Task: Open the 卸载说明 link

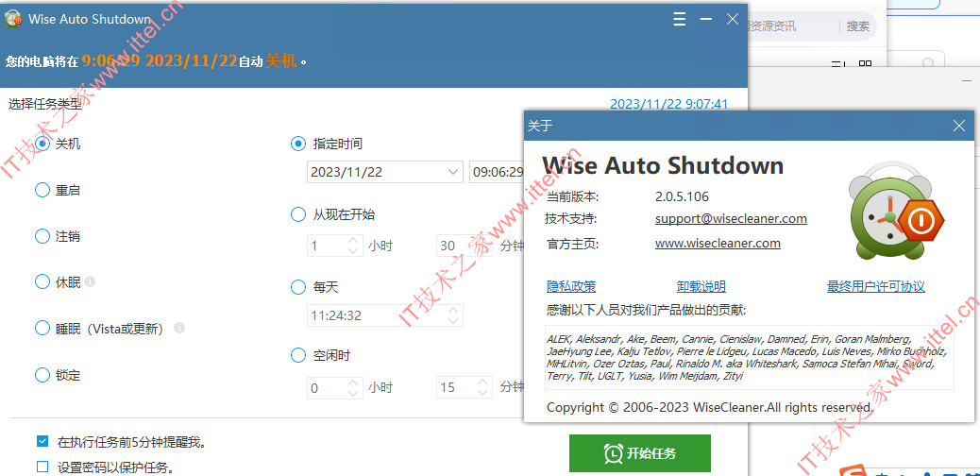Action: click(x=701, y=286)
